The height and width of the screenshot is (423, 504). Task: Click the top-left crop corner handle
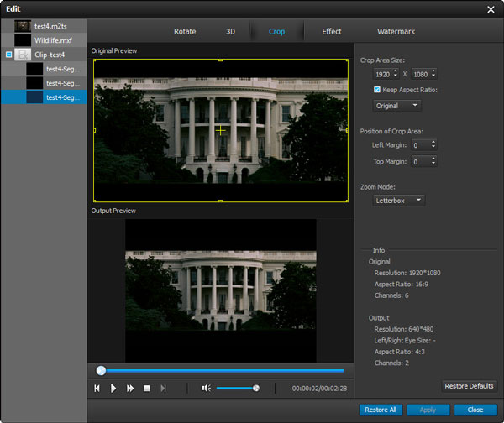[94, 60]
